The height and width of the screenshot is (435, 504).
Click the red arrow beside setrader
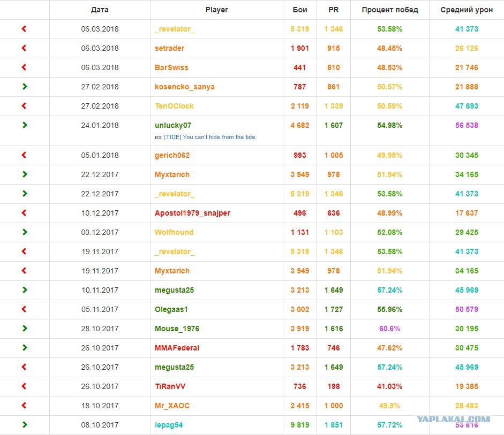pyautogui.click(x=24, y=48)
